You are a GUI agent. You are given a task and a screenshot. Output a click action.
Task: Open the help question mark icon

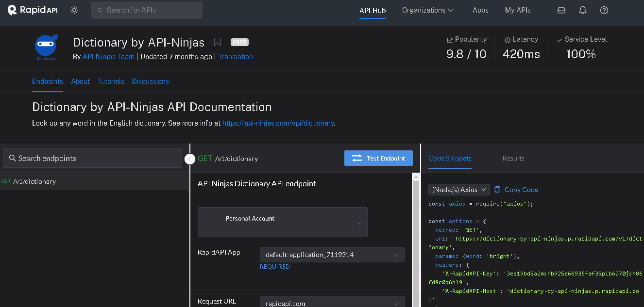pos(604,10)
